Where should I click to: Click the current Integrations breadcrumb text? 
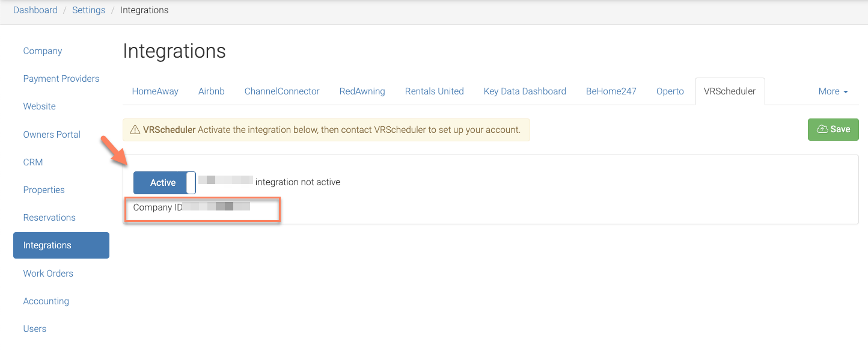coord(144,10)
